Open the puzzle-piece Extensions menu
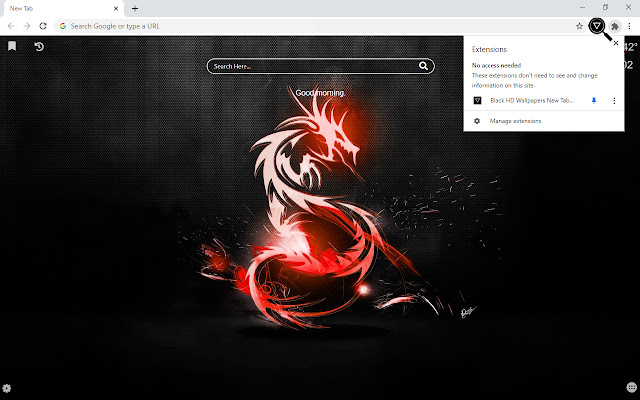 615,26
